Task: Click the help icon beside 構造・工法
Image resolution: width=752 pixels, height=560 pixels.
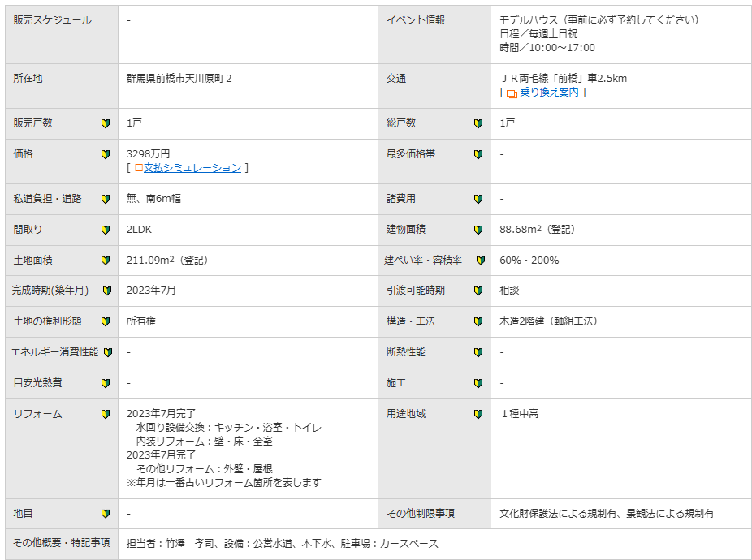Action: (478, 321)
